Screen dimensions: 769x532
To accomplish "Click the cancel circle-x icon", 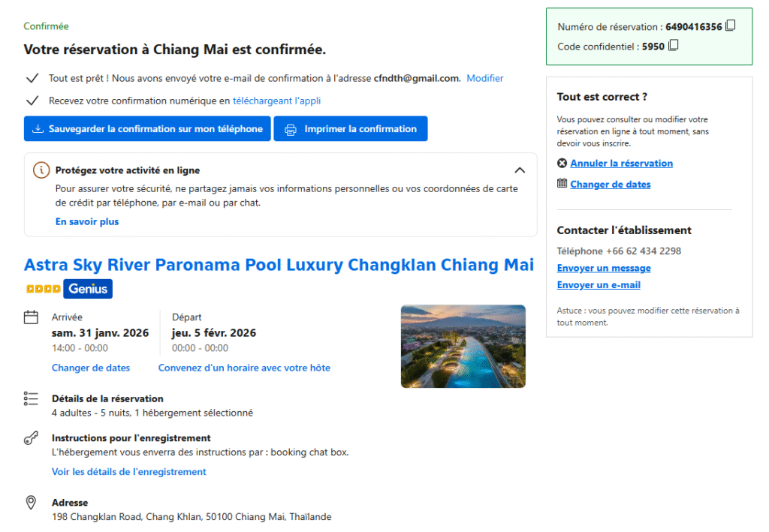I will (562, 164).
